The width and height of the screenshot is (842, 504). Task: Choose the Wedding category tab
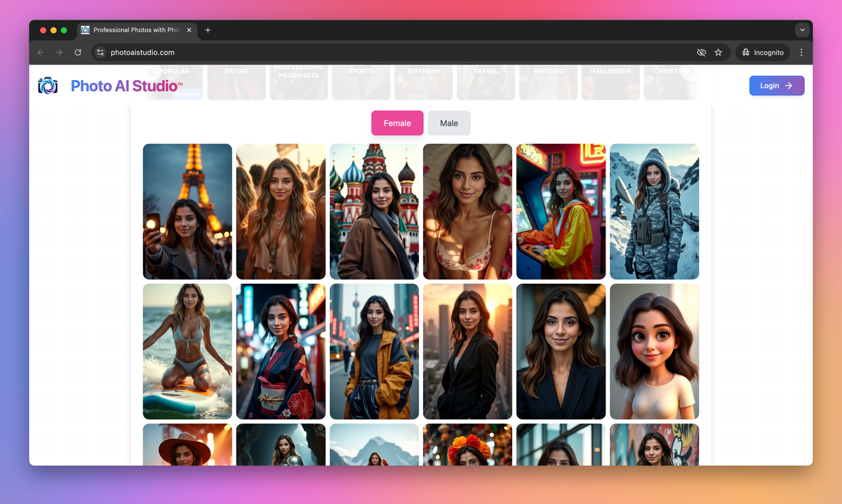pos(548,82)
